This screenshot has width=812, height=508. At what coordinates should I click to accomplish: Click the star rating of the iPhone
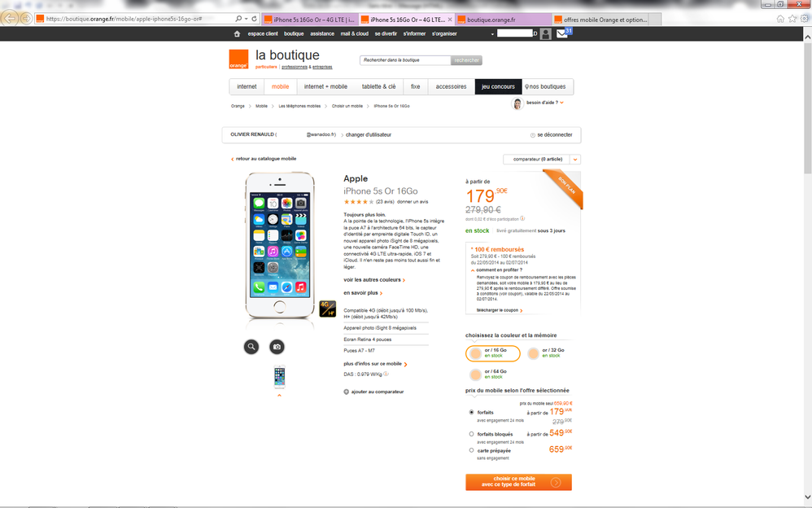(358, 202)
